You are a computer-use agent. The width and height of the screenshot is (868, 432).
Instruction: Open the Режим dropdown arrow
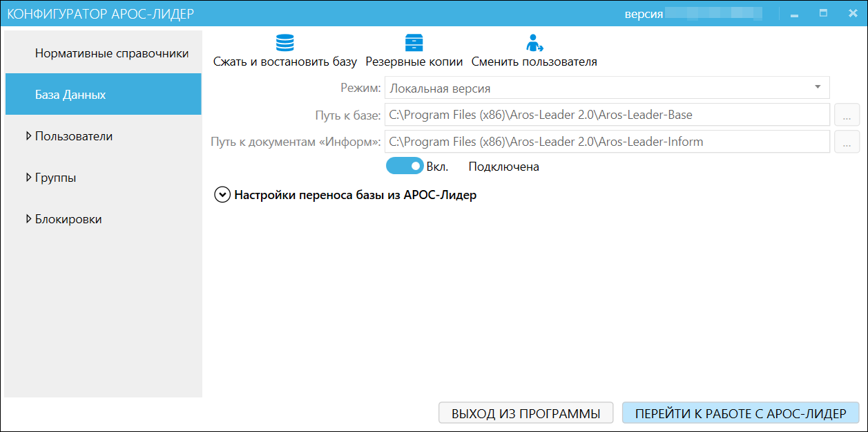coord(818,87)
